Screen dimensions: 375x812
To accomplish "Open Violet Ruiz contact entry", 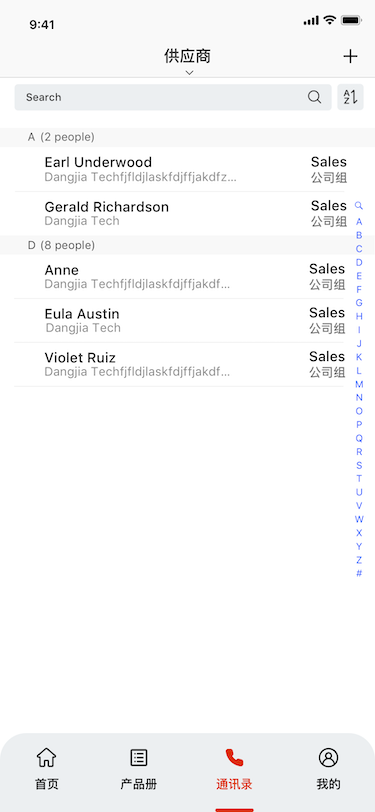I will coord(188,364).
